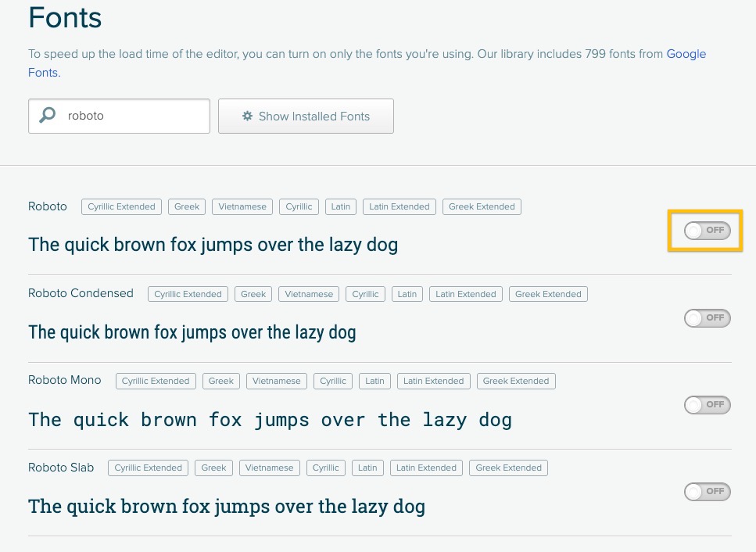Click Roboto Mono row Latin Extended tag
The image size is (756, 552).
click(433, 381)
